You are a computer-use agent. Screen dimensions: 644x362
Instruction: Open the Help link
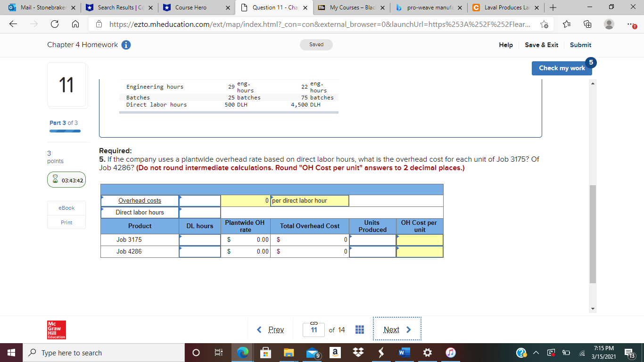click(506, 45)
